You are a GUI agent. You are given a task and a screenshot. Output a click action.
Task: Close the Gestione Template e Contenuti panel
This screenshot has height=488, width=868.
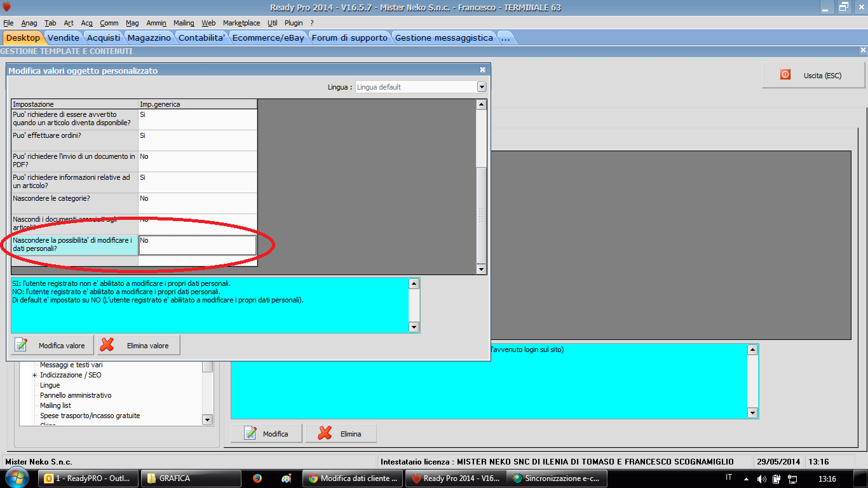tap(863, 50)
